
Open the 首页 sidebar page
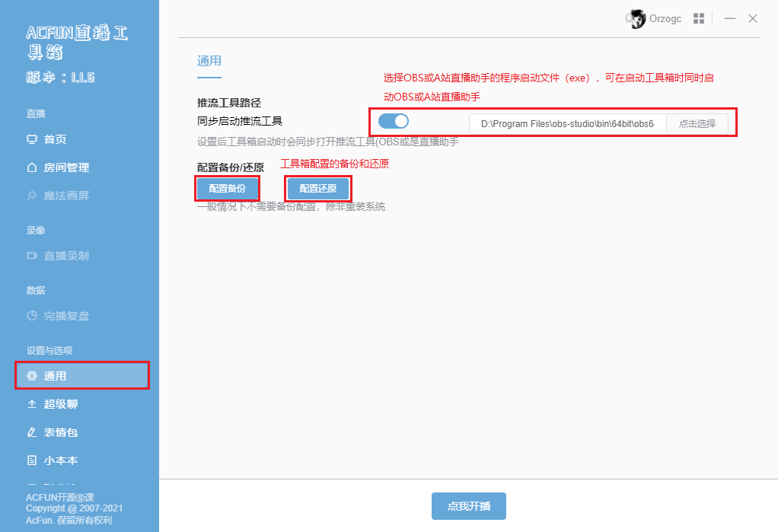click(82, 139)
